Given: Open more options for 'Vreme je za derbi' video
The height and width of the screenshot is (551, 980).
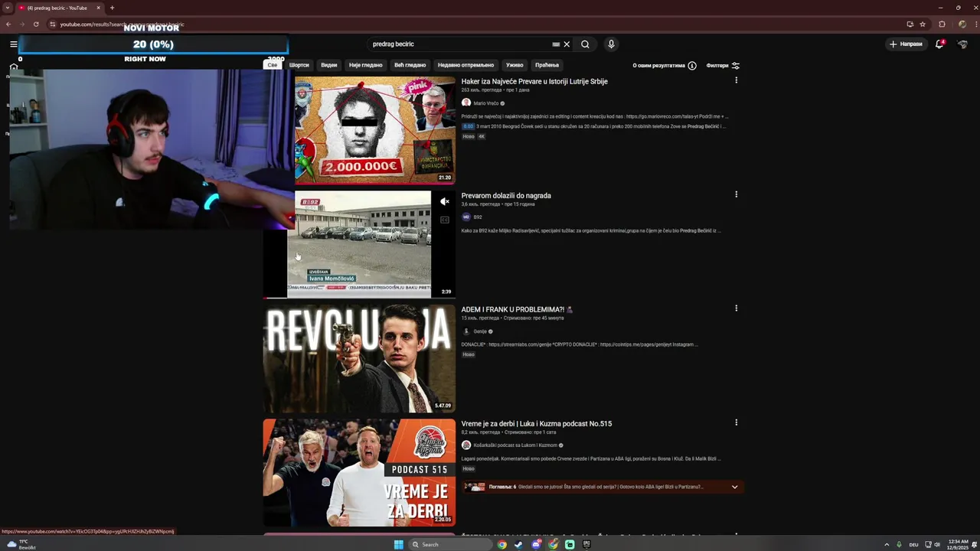Looking at the screenshot, I should 736,422.
